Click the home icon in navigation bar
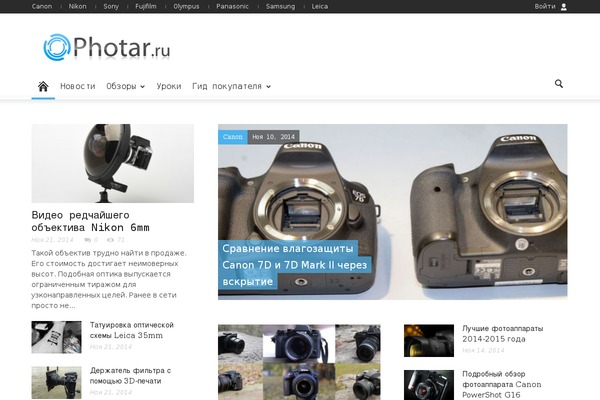 pos(43,86)
